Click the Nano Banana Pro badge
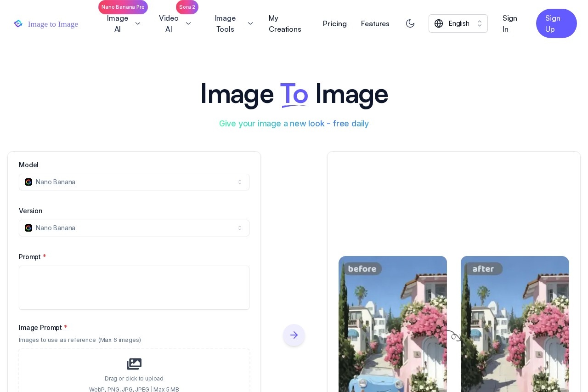 pos(123,7)
